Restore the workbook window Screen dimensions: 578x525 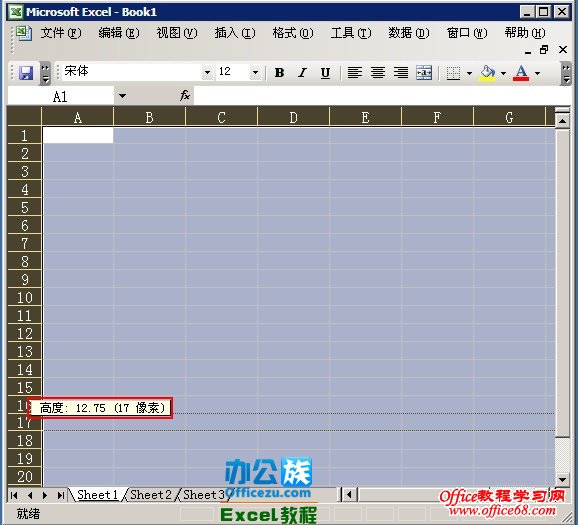click(544, 50)
